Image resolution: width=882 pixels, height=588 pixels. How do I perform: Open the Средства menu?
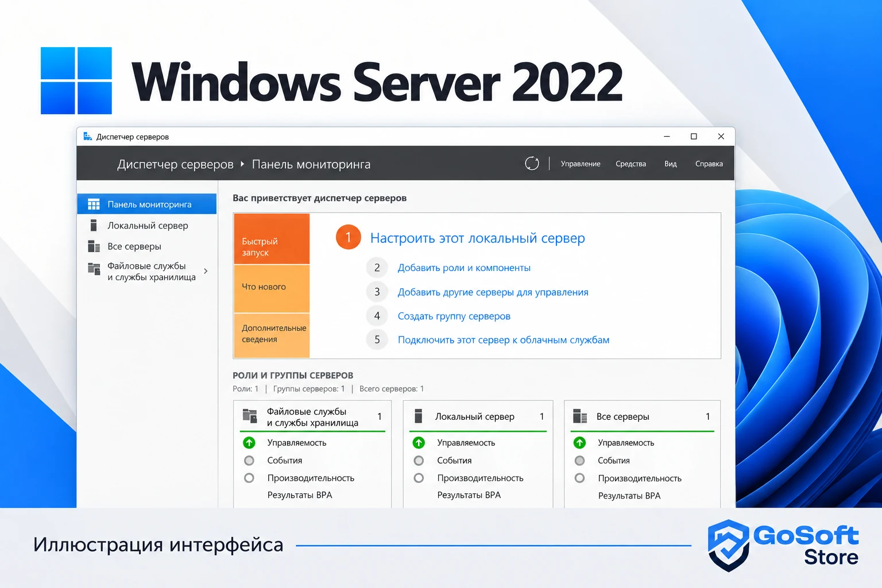click(630, 164)
